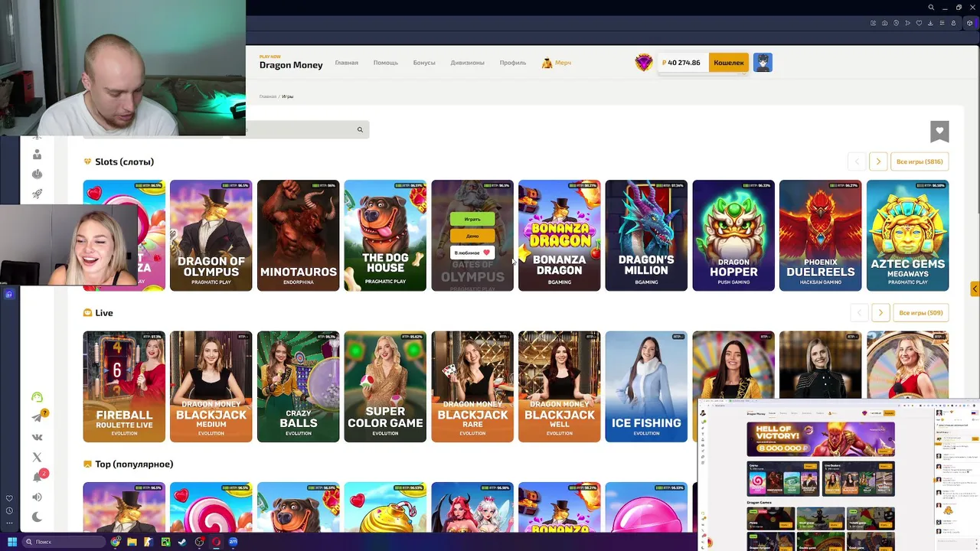
Task: Click the Windows taskbar Поиск search box
Action: click(x=63, y=542)
